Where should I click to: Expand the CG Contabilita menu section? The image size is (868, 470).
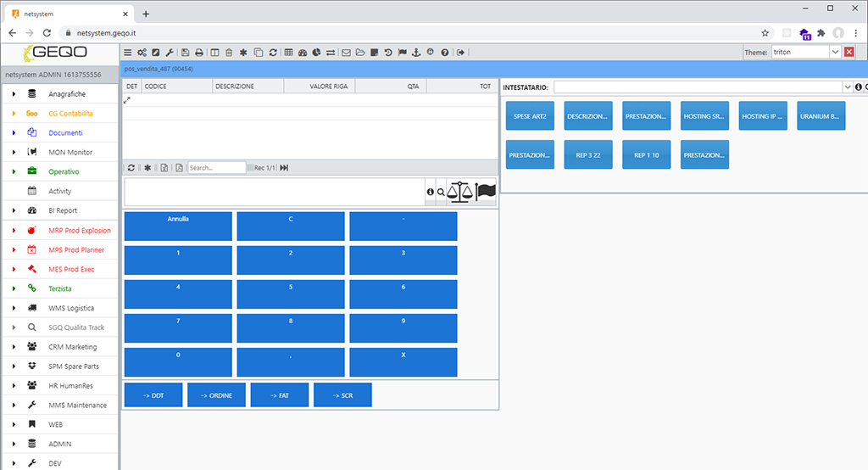[x=14, y=114]
